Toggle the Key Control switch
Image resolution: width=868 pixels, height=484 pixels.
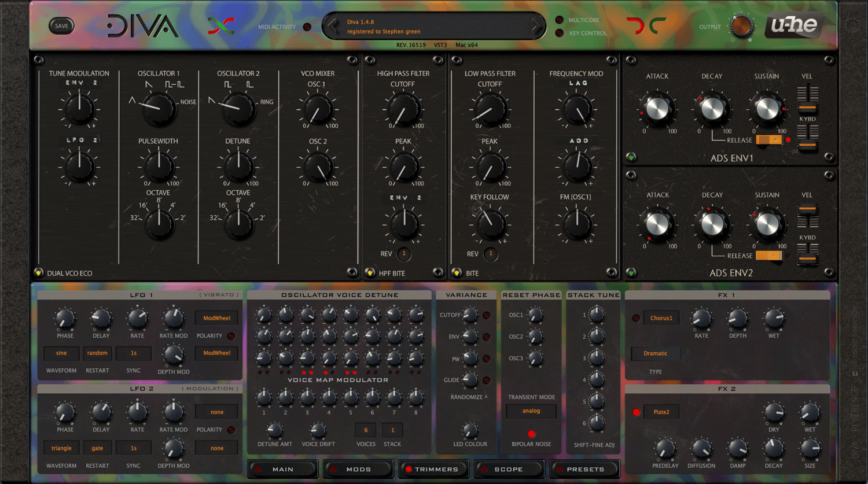click(559, 33)
